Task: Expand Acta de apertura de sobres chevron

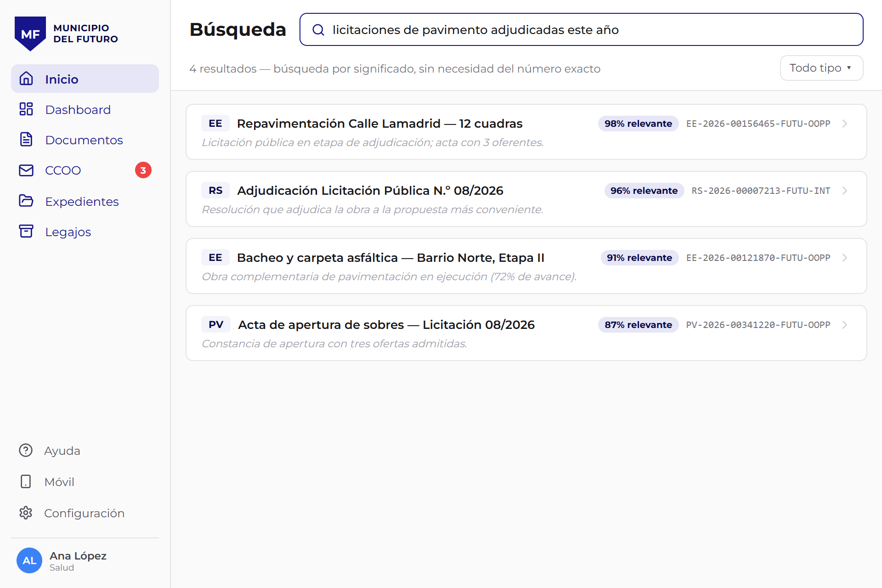Action: 845,325
